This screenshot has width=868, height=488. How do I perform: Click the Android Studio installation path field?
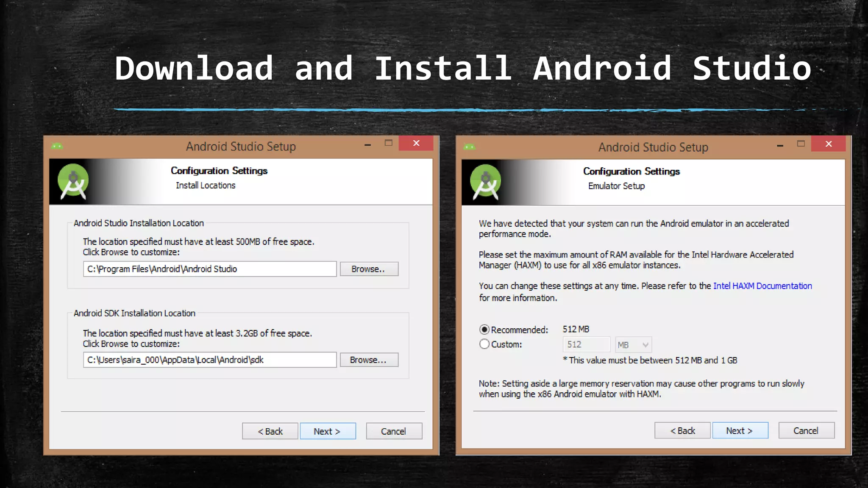point(210,269)
